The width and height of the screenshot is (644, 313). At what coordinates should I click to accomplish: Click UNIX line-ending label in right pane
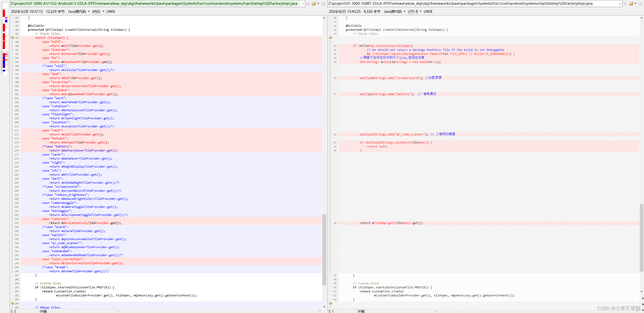click(428, 12)
